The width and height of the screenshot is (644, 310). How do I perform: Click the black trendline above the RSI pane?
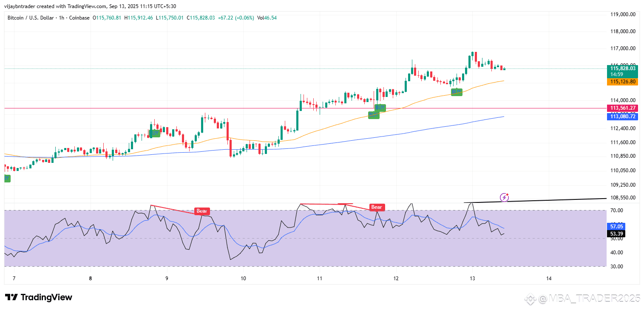pos(535,200)
